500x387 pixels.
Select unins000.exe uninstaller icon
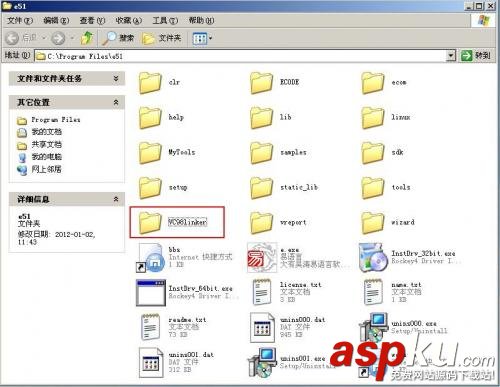click(x=373, y=327)
